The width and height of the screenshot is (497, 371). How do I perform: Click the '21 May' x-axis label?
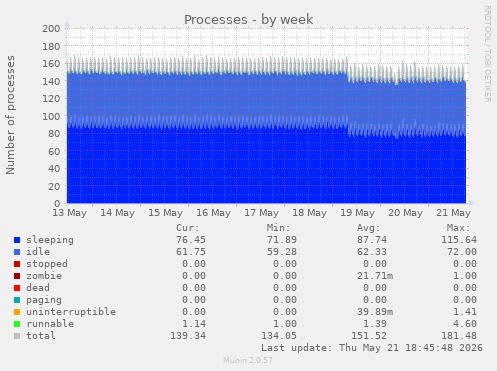pos(454,213)
